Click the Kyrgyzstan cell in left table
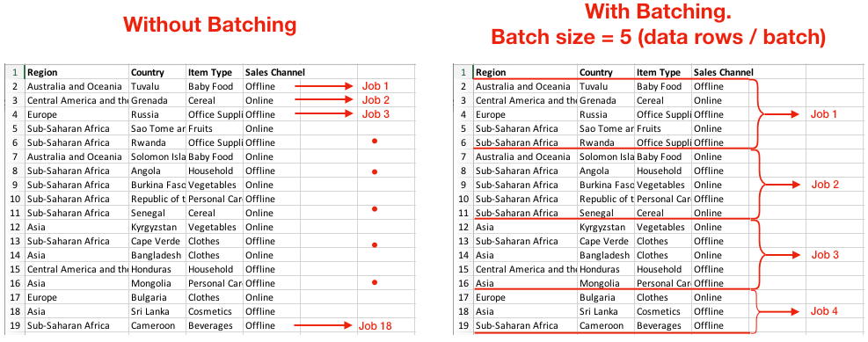This screenshot has height=342, width=868. point(157,227)
